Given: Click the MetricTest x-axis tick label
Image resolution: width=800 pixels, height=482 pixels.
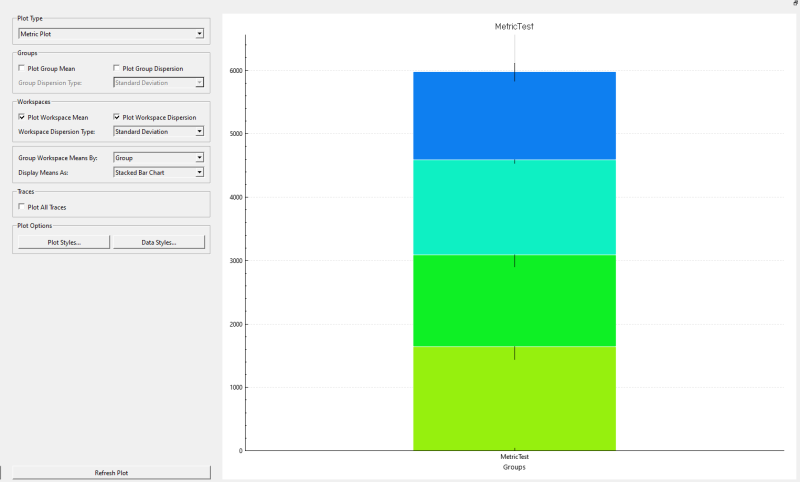Looking at the screenshot, I should tap(514, 456).
